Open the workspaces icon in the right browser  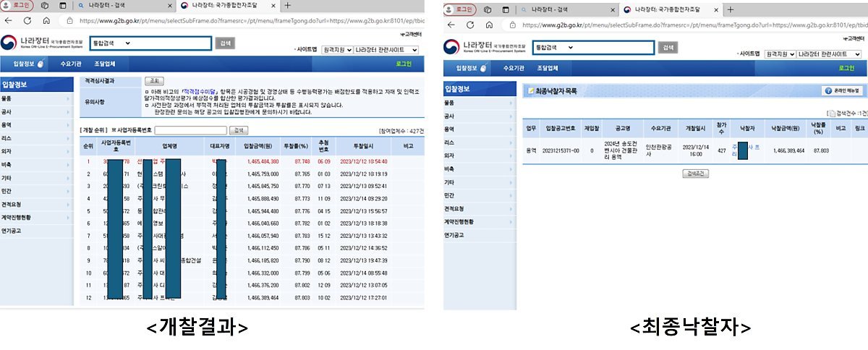pos(488,9)
